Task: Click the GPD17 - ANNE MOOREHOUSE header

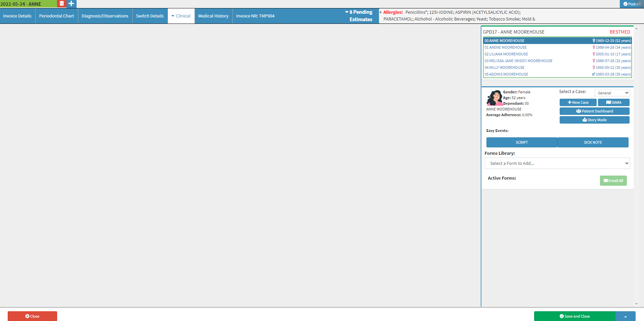Action: pyautogui.click(x=514, y=32)
